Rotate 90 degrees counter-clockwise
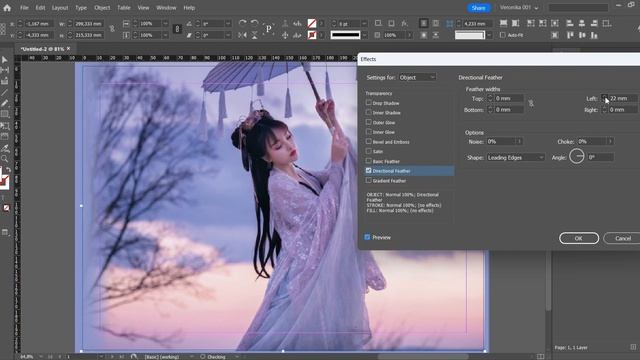The height and width of the screenshot is (360, 640). (254, 23)
